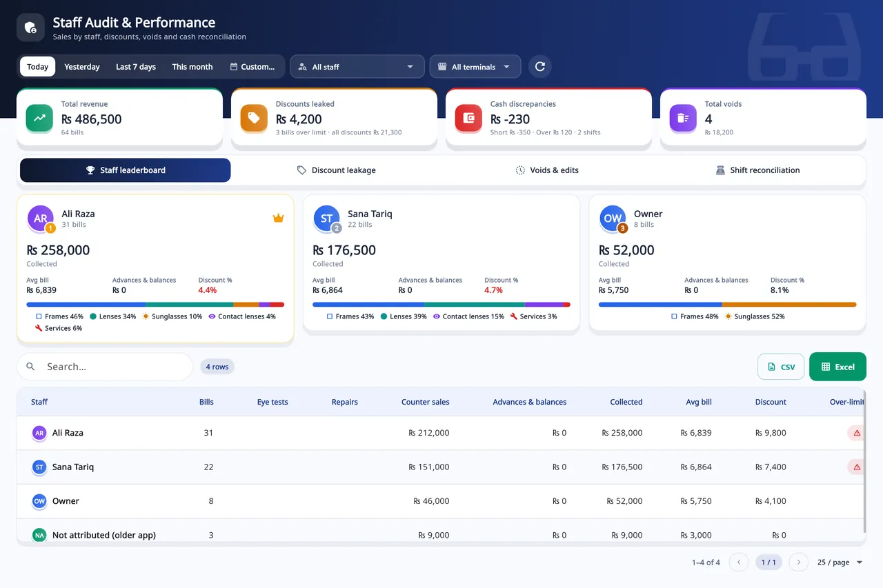Image resolution: width=883 pixels, height=588 pixels.
Task: Export table to Excel
Action: coord(837,367)
